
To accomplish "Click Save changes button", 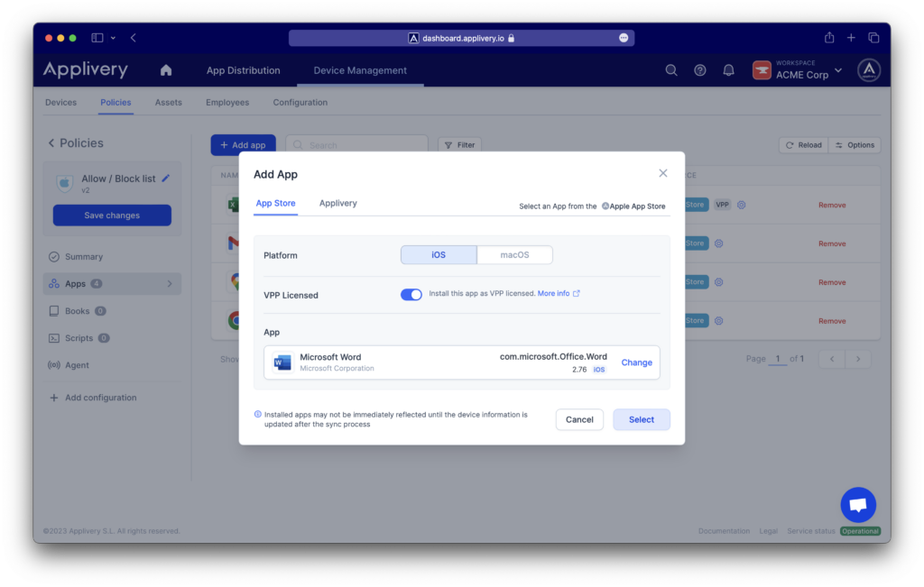I will tap(112, 216).
